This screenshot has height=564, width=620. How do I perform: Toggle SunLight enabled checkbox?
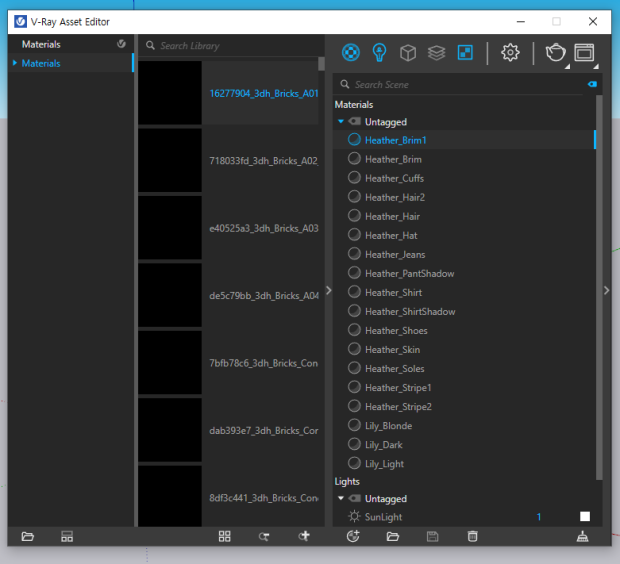click(x=585, y=517)
